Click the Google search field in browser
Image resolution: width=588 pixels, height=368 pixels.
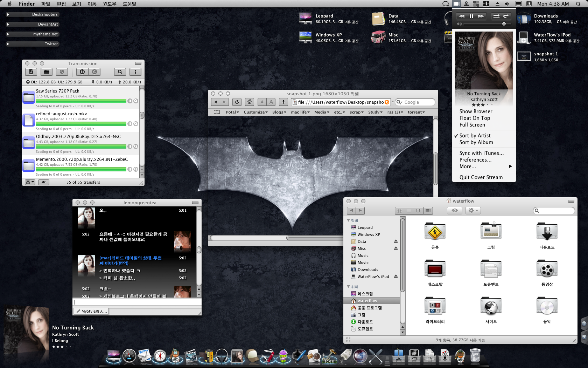(x=415, y=102)
